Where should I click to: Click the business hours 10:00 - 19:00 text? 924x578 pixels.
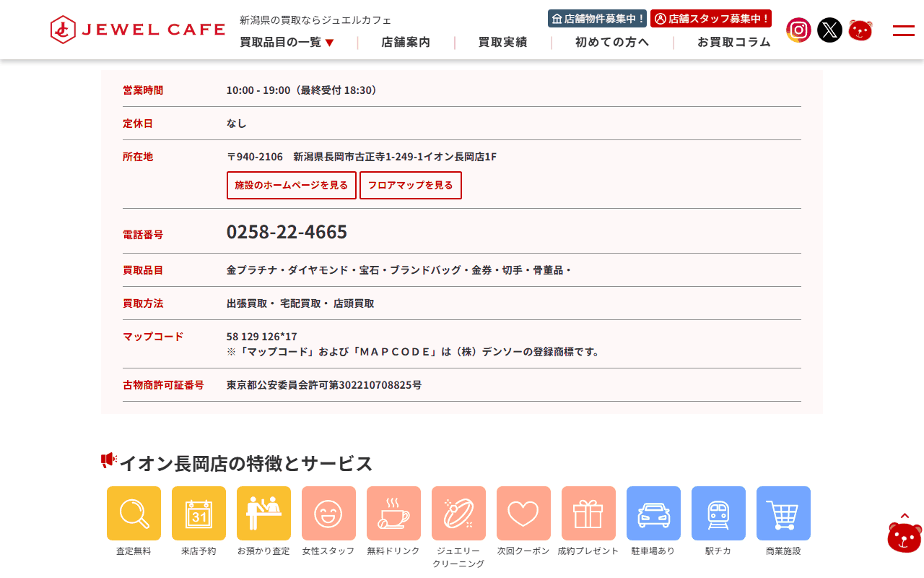(302, 90)
